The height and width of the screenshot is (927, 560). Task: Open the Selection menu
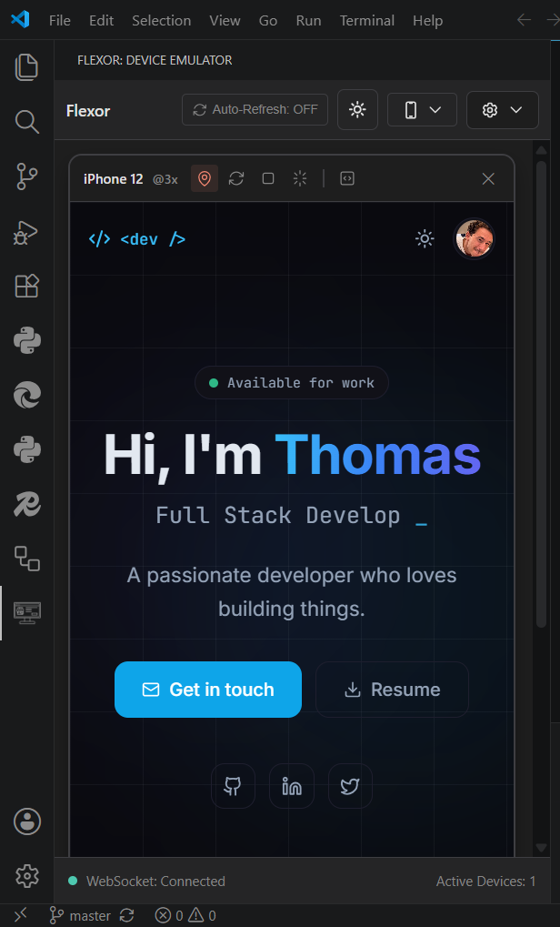click(161, 20)
